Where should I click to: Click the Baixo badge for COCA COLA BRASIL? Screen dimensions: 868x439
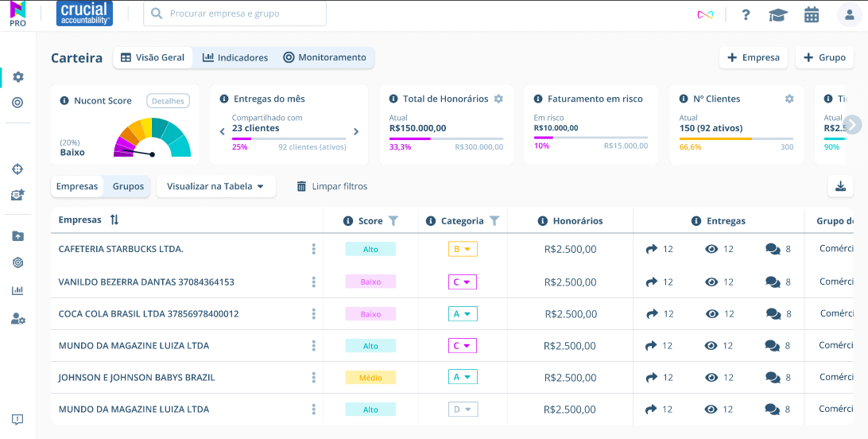tap(370, 314)
